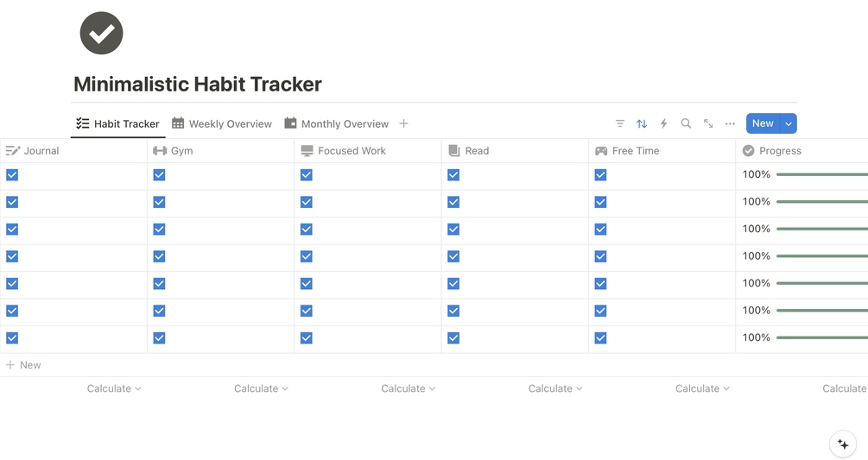The height and width of the screenshot is (460, 868).
Task: Click the expand full page arrows icon
Action: (708, 123)
